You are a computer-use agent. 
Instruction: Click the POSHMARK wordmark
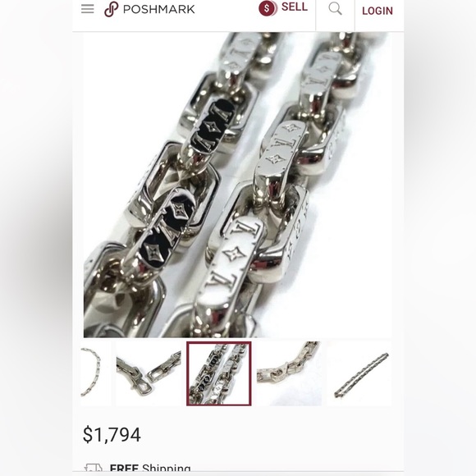tap(158, 9)
